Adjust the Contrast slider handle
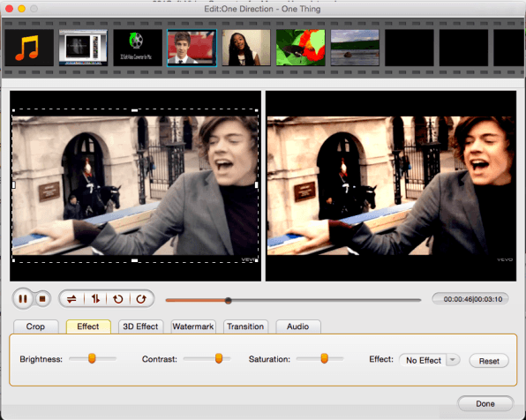The width and height of the screenshot is (526, 420). [218, 358]
